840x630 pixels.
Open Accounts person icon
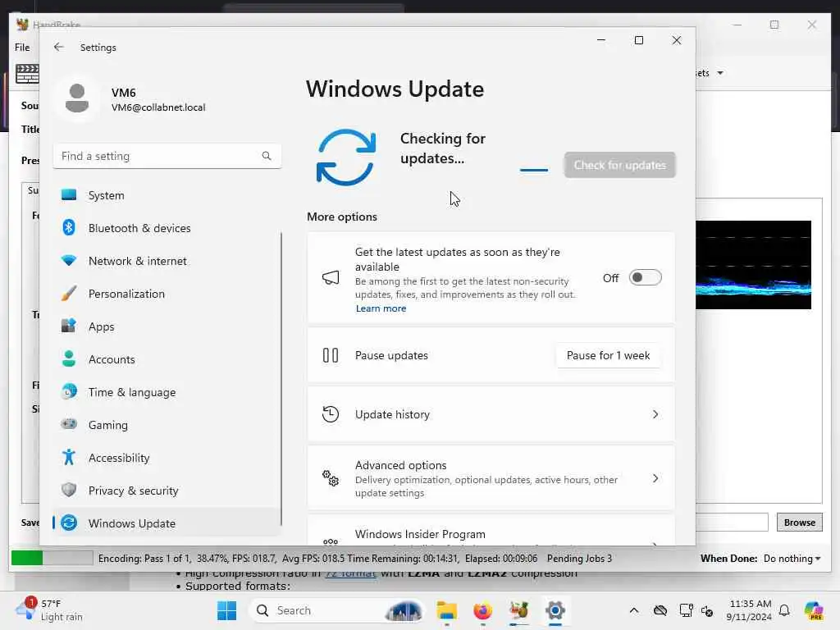coord(69,358)
